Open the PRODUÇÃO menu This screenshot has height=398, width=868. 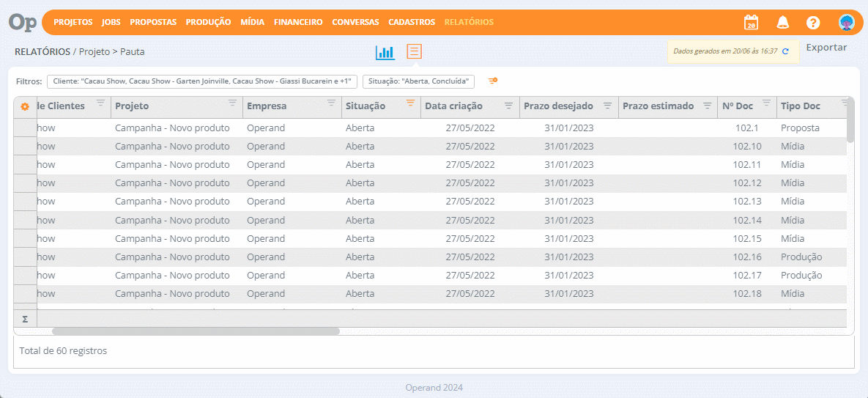pos(208,23)
